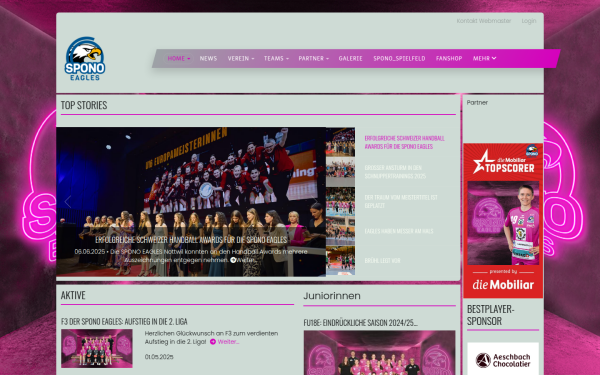Visit the Fanshop page

point(449,59)
